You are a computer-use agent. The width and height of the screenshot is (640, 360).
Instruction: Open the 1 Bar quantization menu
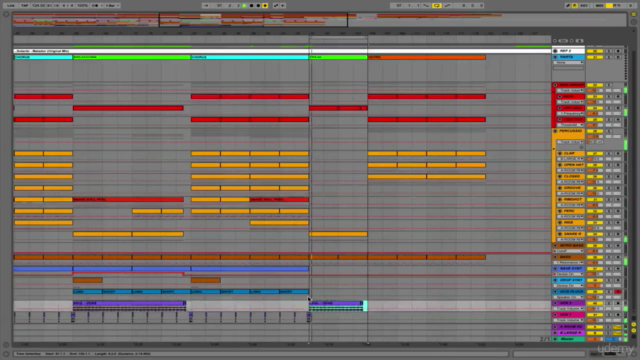coord(112,6)
